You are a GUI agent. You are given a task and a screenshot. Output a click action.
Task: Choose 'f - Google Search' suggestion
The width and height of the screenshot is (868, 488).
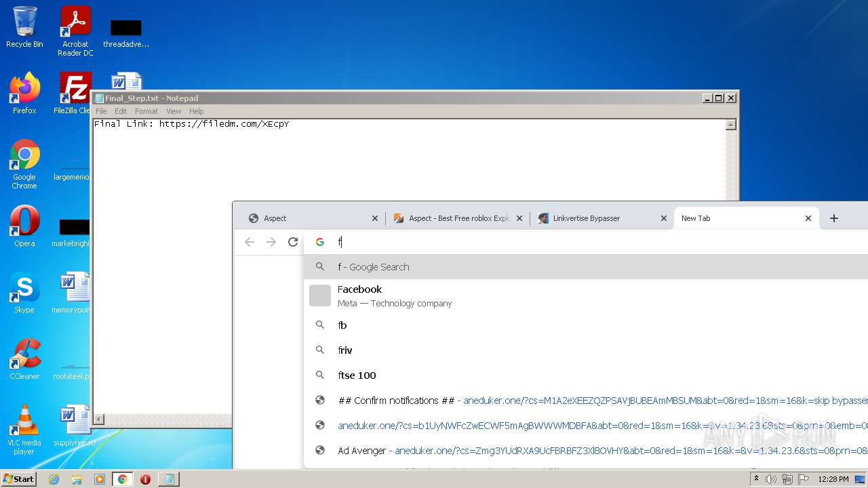586,267
